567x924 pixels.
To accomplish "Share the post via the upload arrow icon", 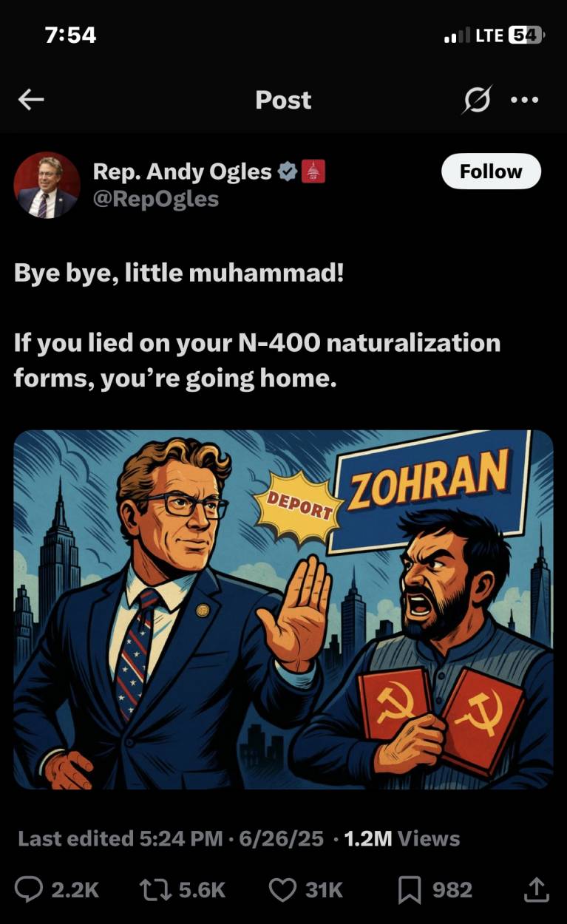I will pyautogui.click(x=536, y=889).
